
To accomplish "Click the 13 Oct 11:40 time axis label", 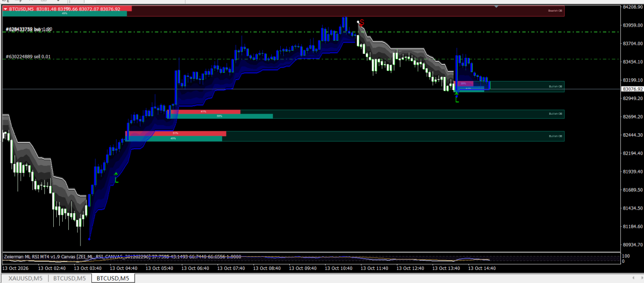I will (x=374, y=268).
